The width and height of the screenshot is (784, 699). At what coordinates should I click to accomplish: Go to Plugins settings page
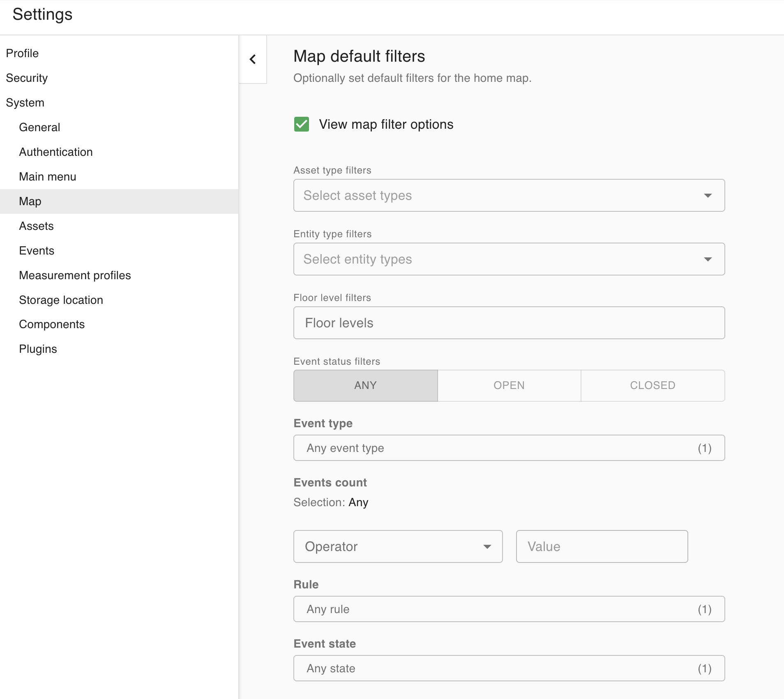(x=38, y=349)
